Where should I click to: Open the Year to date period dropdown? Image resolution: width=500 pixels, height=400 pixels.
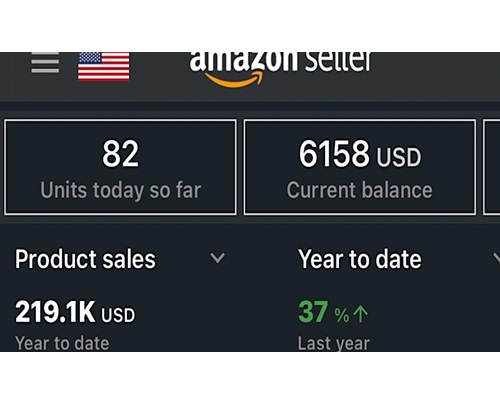click(x=399, y=259)
